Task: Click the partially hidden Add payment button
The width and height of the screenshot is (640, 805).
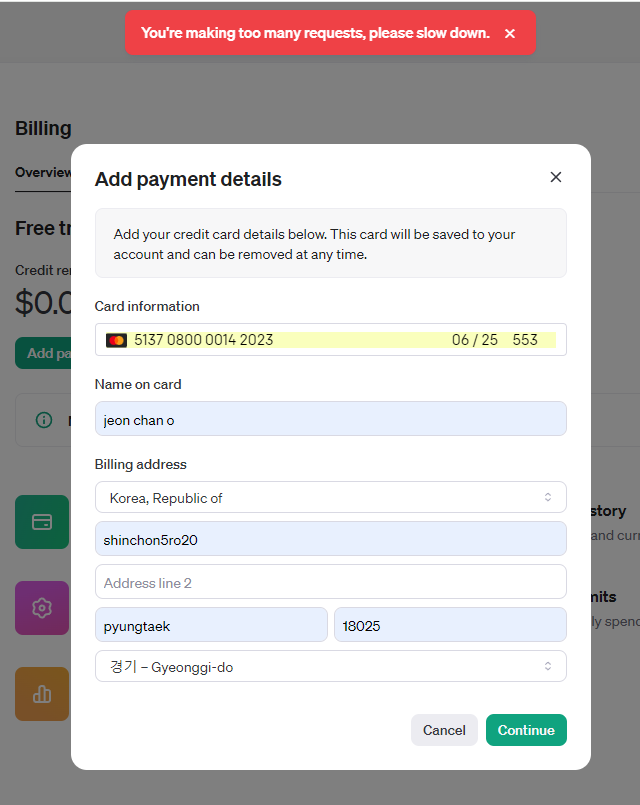Action: 43,353
